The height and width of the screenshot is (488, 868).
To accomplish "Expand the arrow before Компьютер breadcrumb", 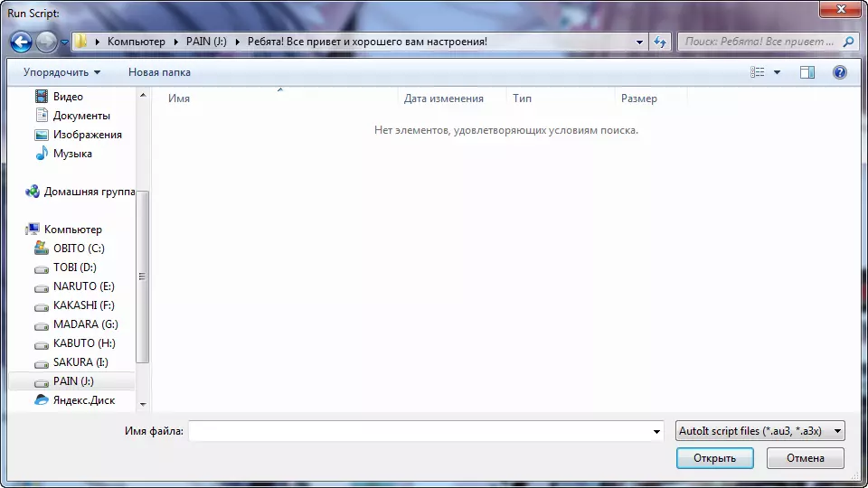I will click(x=98, y=42).
